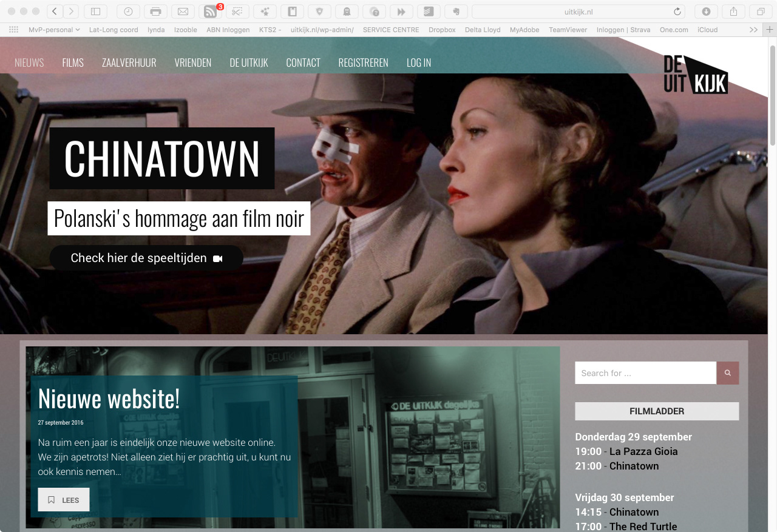Viewport: 777px width, 532px height.
Task: Show the Safari sidebar
Action: [95, 12]
